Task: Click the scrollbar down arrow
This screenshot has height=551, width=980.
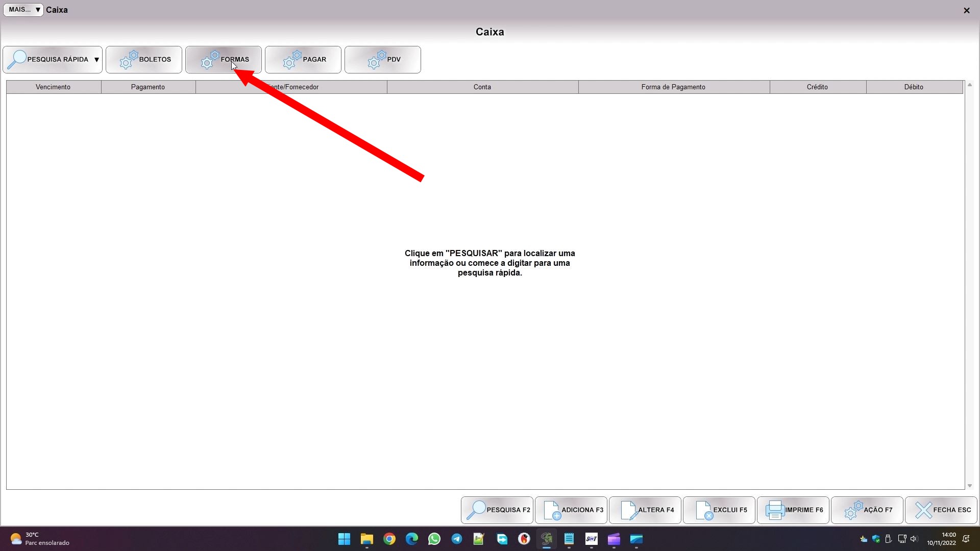Action: coord(970,486)
